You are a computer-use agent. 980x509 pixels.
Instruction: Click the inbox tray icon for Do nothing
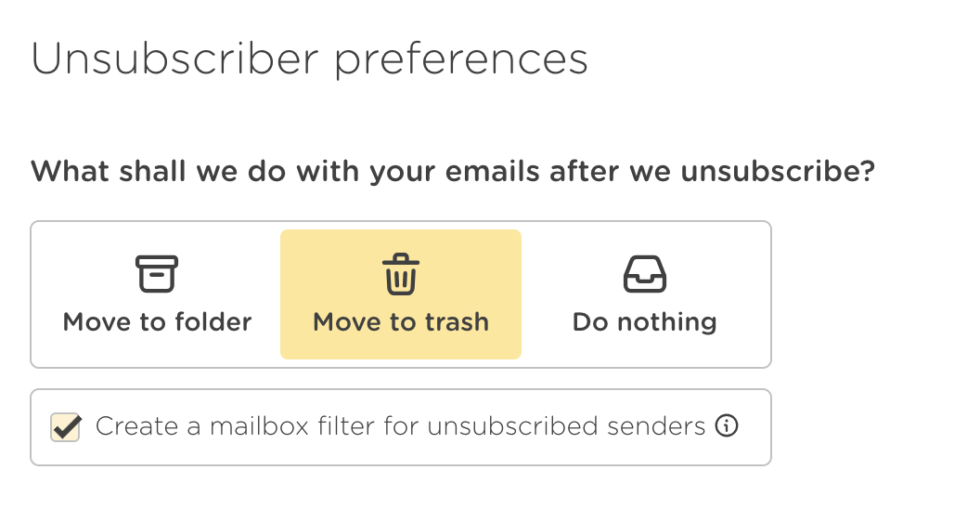(644, 275)
